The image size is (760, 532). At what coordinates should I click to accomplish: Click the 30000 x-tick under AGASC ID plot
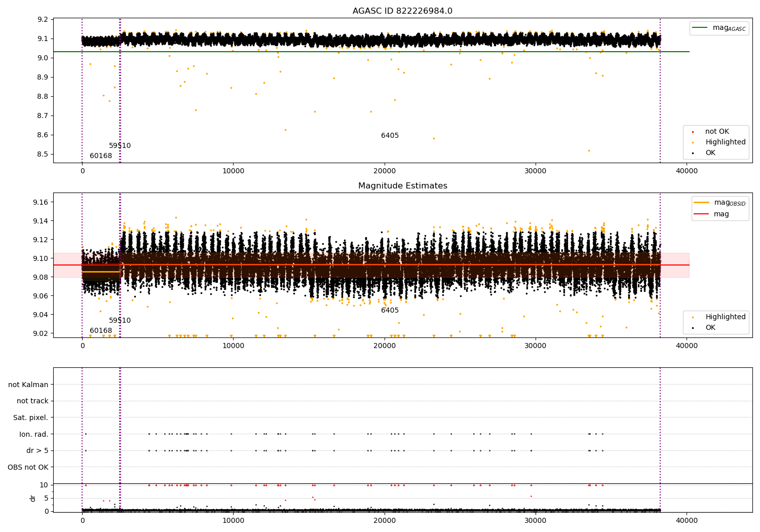536,171
